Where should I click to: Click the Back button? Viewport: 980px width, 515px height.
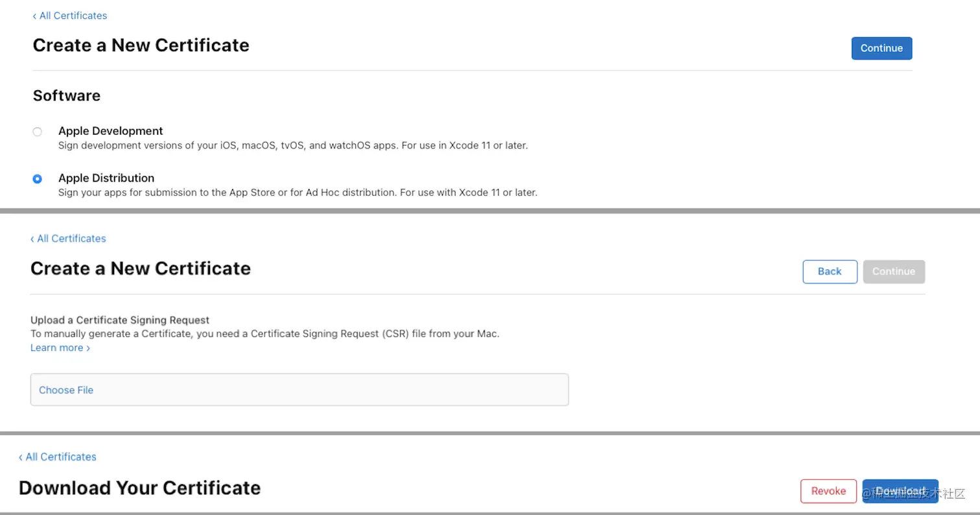[x=830, y=272]
